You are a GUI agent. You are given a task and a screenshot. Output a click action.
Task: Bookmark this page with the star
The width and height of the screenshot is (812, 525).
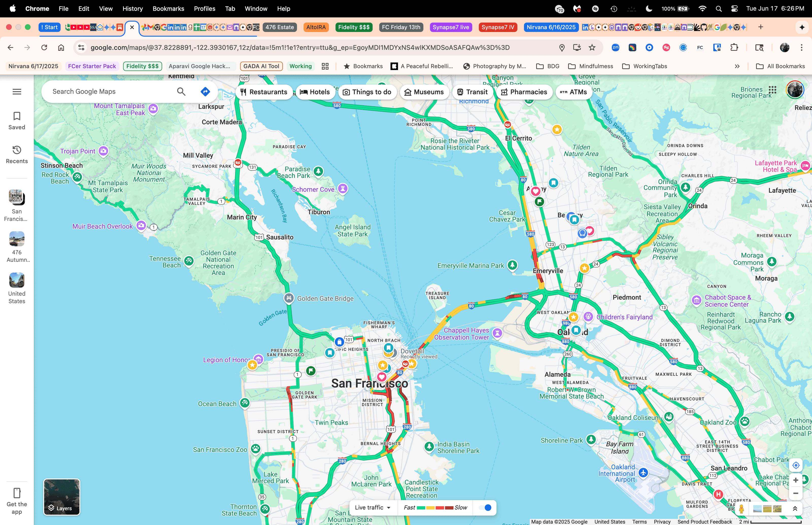[x=592, y=48]
